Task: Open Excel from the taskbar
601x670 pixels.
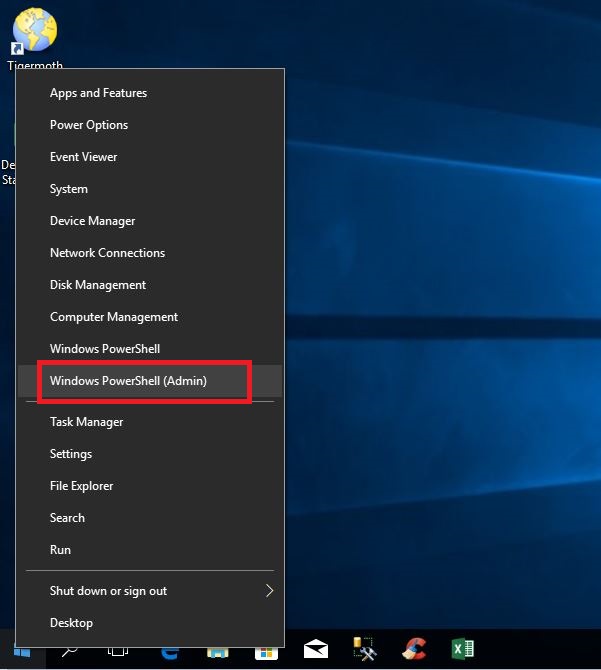Action: [x=463, y=649]
